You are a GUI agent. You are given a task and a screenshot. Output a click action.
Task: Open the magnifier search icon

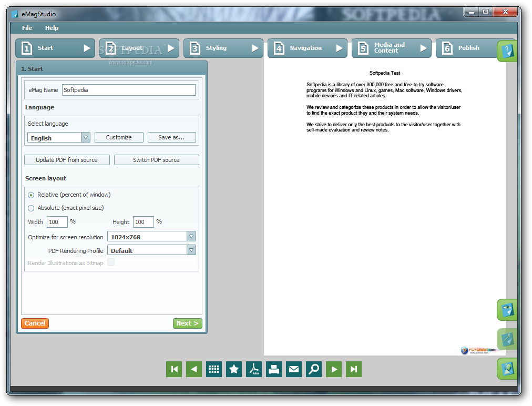click(x=314, y=369)
